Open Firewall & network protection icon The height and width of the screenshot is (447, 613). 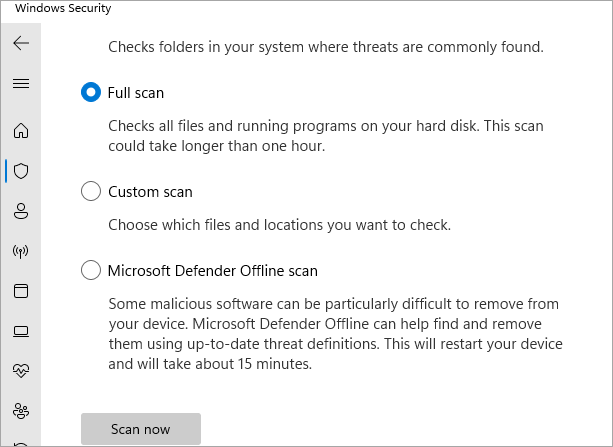pos(20,250)
